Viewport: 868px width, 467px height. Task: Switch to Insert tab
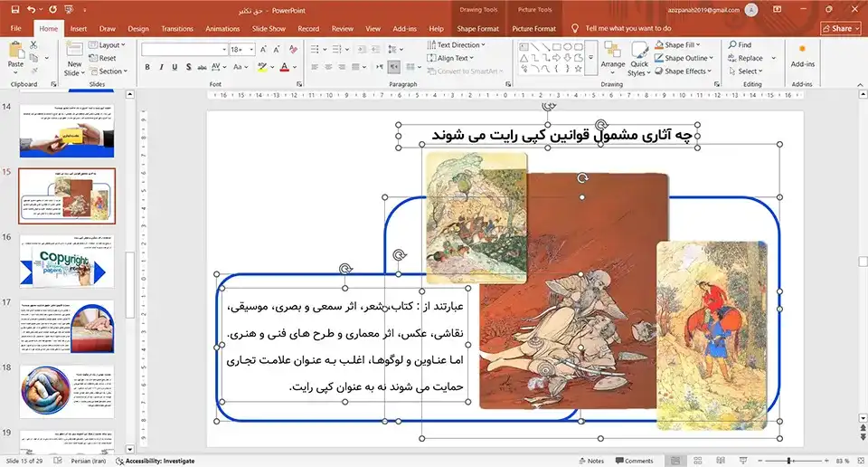click(79, 28)
